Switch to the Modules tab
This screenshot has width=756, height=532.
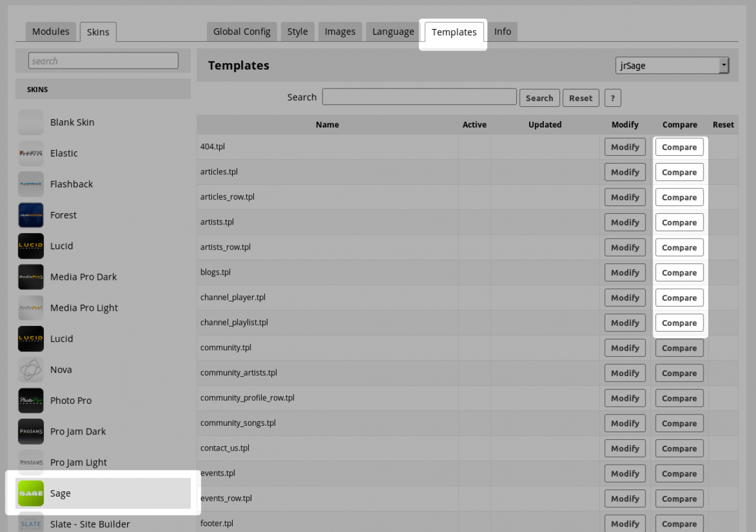tap(50, 32)
